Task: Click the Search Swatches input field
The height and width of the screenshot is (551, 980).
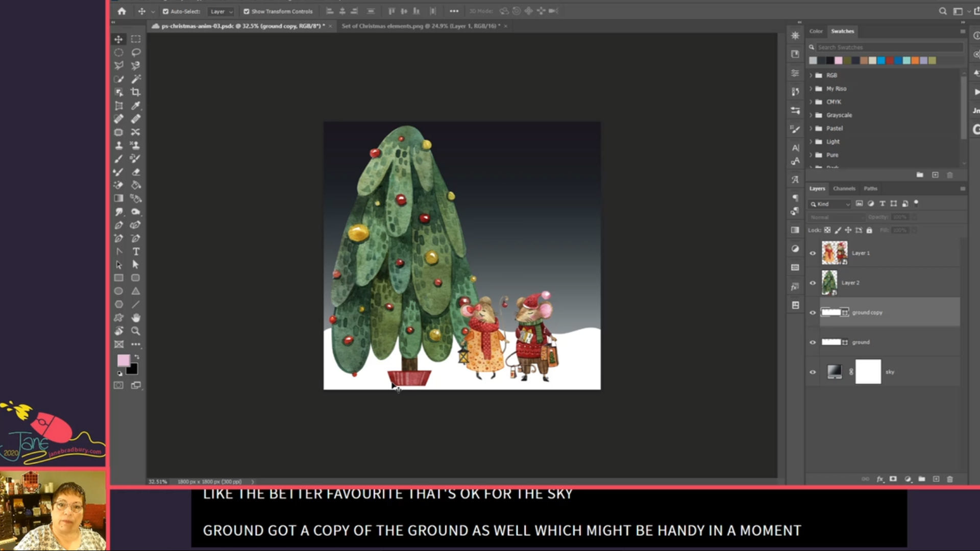Action: [889, 47]
